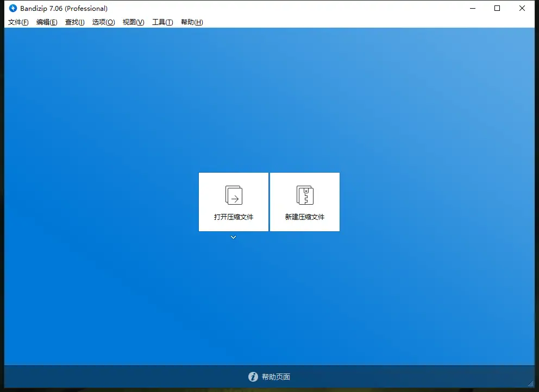Open the 工具(T) menu
The height and width of the screenshot is (392, 539).
pyautogui.click(x=161, y=22)
